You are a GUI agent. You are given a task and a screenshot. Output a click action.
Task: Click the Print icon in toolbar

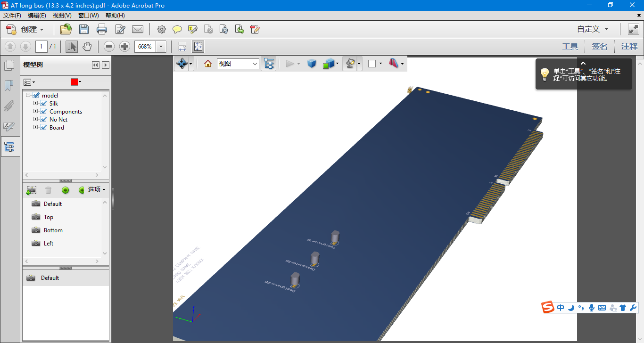coord(102,29)
